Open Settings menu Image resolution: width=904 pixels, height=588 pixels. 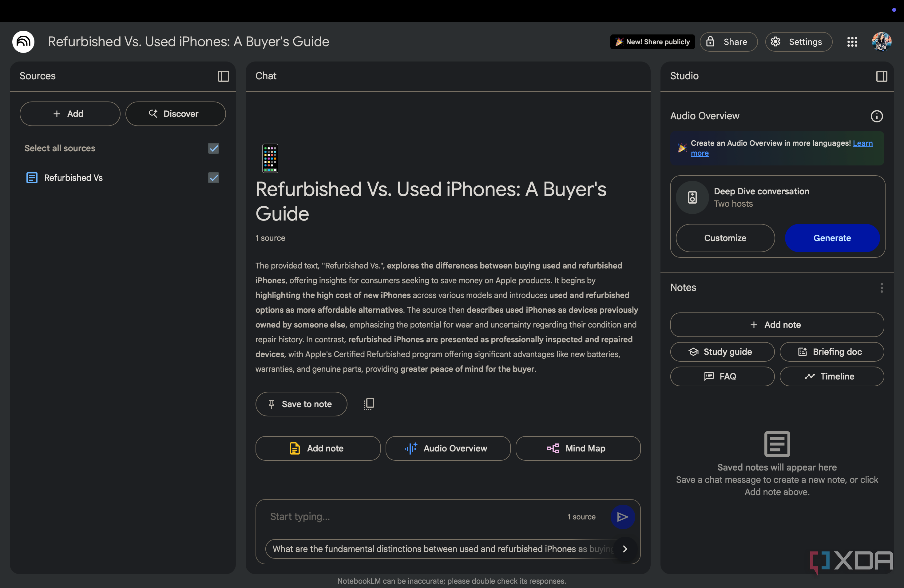click(x=799, y=42)
